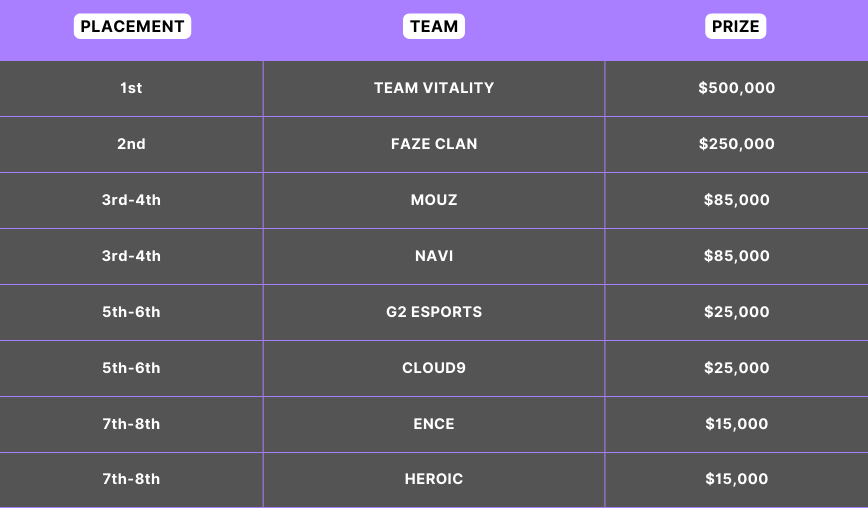
Task: Select the $250,000 prize cell
Action: point(737,144)
